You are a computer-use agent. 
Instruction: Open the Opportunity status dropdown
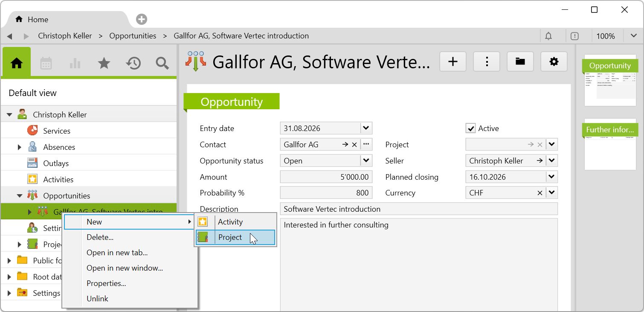coord(366,161)
